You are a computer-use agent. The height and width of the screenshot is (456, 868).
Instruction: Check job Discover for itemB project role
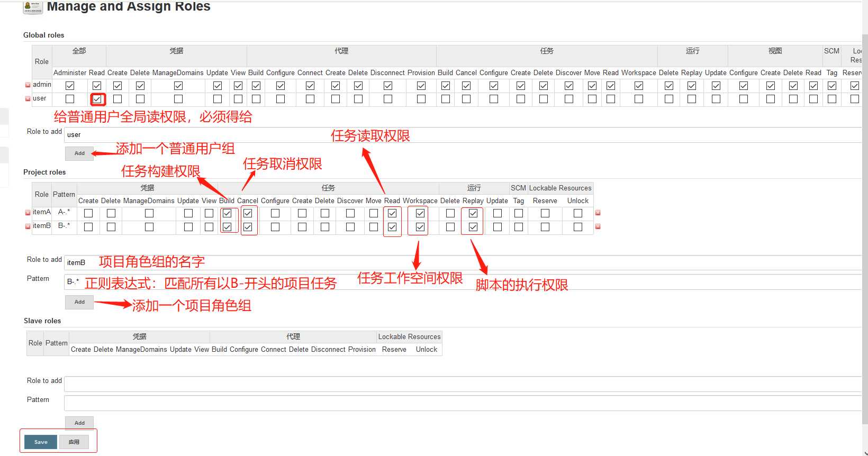tap(350, 227)
